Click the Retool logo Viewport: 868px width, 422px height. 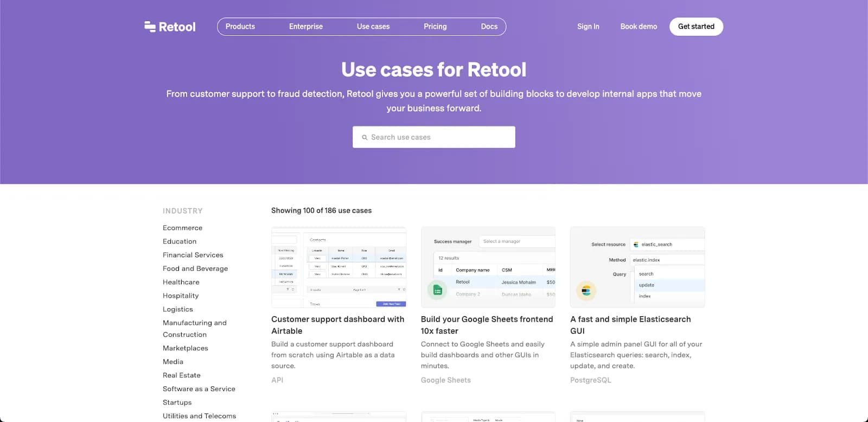[x=170, y=27]
